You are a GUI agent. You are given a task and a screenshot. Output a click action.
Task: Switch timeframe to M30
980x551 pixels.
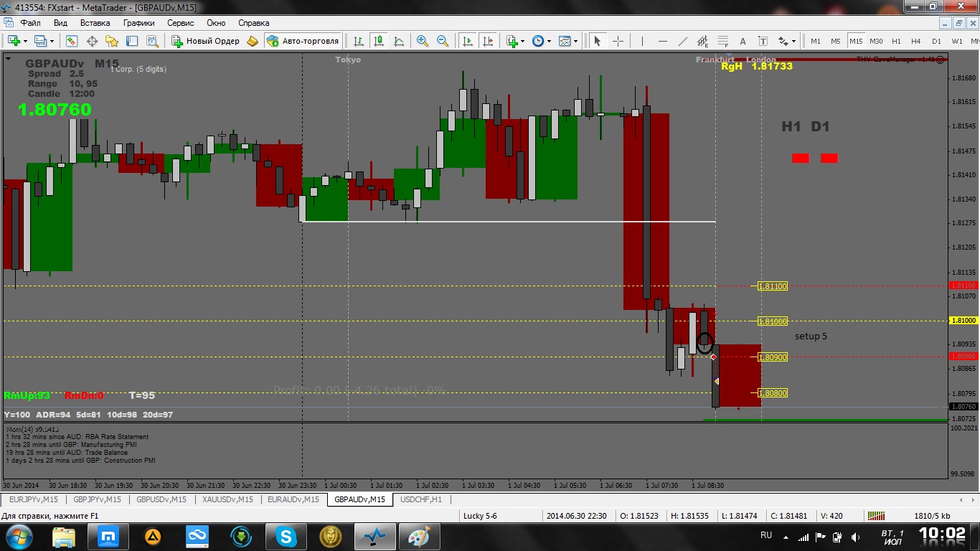pyautogui.click(x=876, y=41)
